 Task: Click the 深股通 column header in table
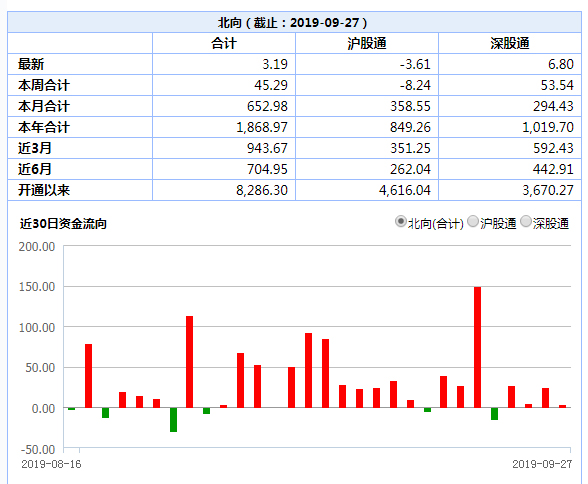(510, 43)
